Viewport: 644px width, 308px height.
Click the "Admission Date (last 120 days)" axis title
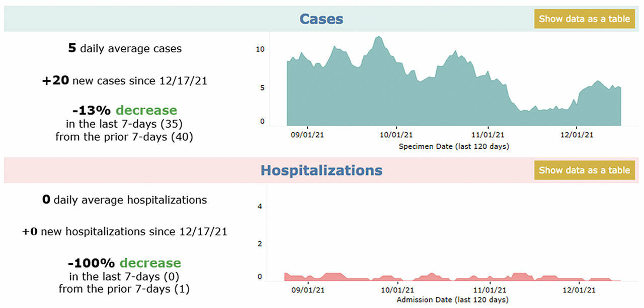(452, 300)
